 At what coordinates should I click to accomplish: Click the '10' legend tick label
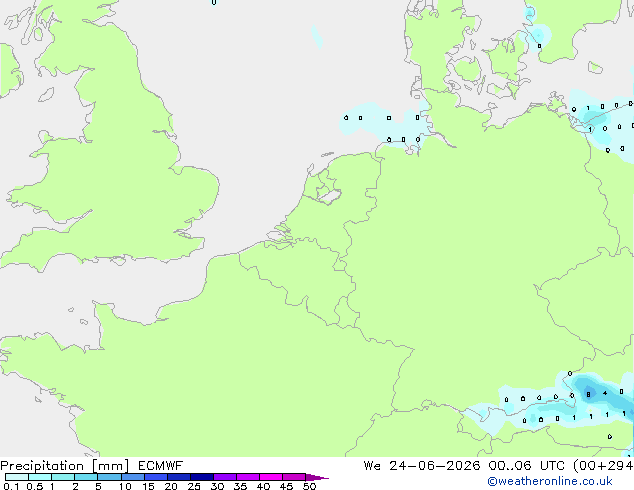[125, 486]
